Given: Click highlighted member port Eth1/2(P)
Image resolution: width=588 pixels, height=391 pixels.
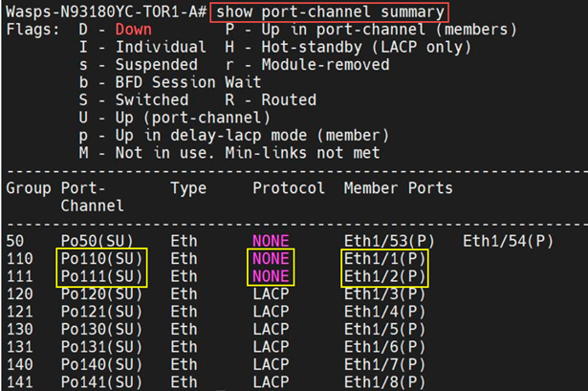Looking at the screenshot, I should [x=384, y=276].
